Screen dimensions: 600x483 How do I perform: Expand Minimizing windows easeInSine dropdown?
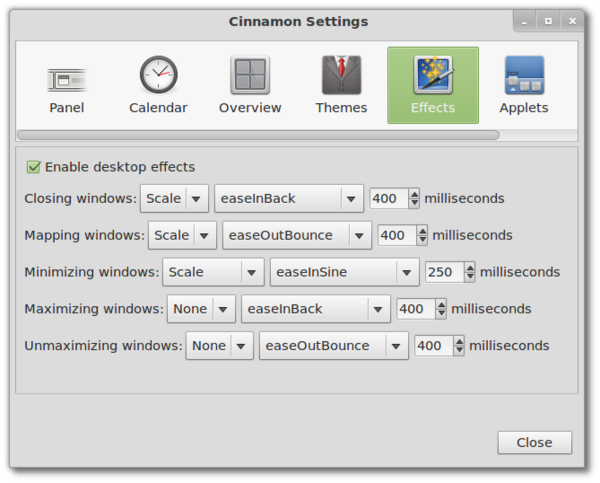[343, 272]
